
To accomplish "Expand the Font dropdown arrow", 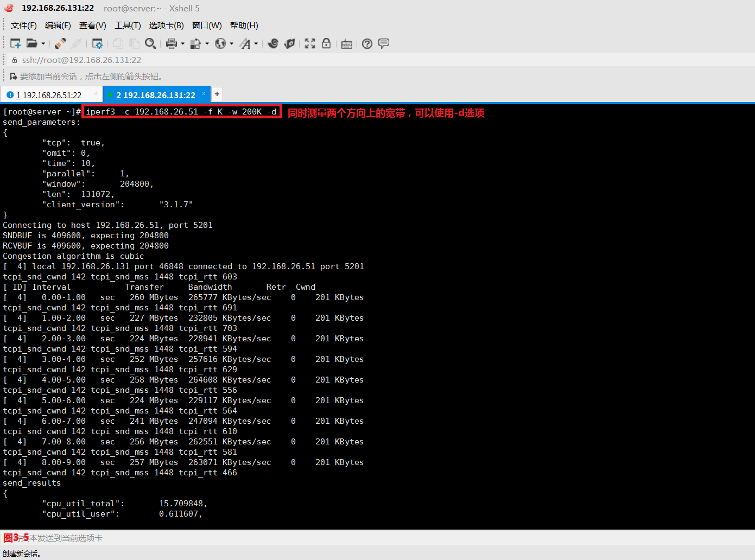I will click(256, 43).
